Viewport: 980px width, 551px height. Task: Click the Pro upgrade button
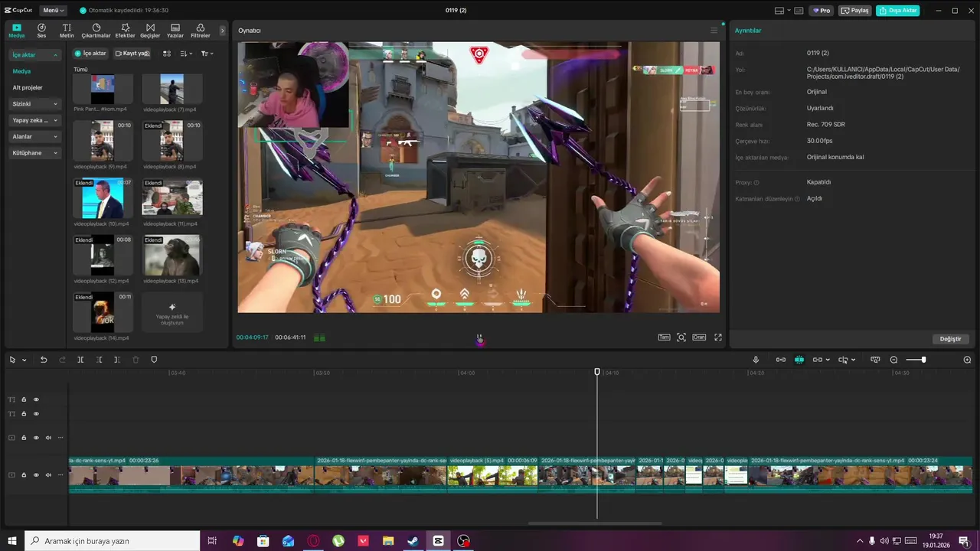[x=822, y=11]
